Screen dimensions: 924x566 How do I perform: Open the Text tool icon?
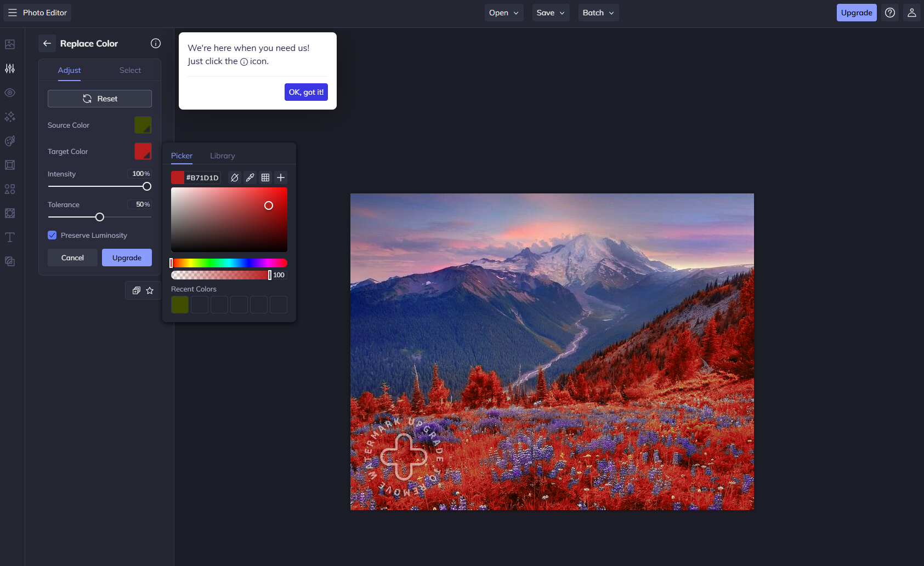(x=10, y=237)
